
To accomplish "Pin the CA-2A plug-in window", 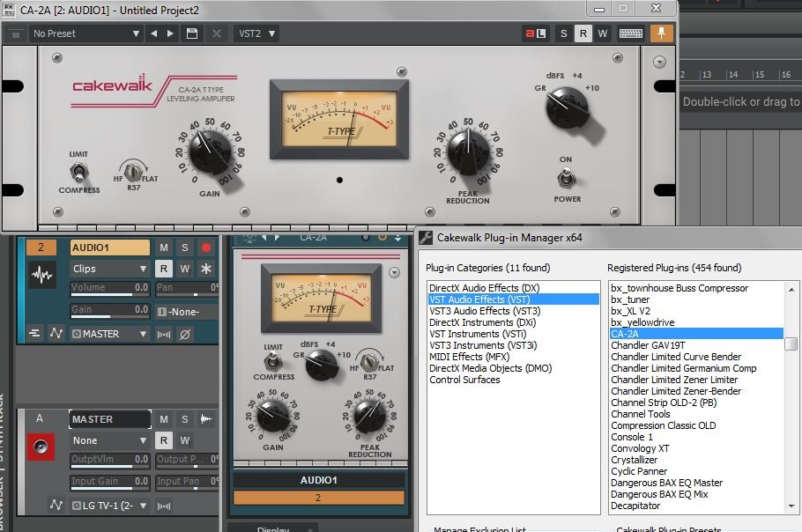I will pyautogui.click(x=661, y=33).
